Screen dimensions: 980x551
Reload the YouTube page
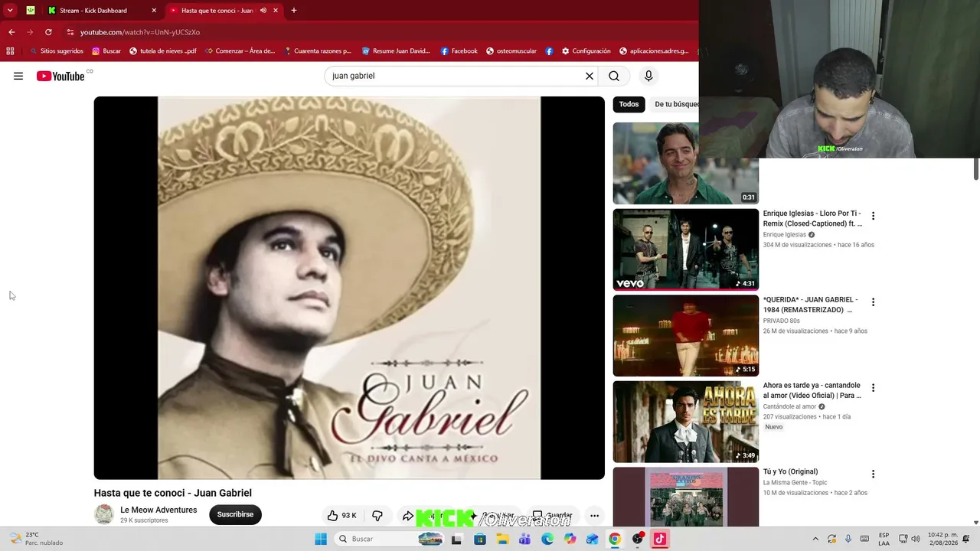pos(48,32)
